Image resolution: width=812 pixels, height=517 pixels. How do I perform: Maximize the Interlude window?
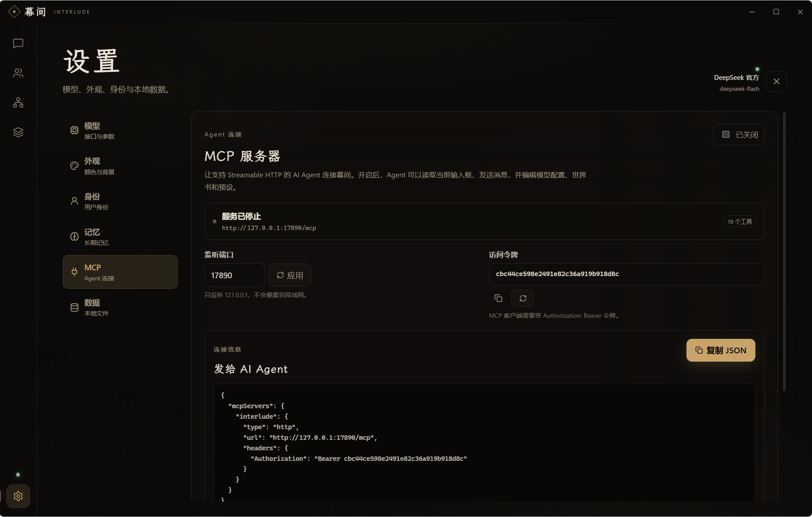coord(776,12)
